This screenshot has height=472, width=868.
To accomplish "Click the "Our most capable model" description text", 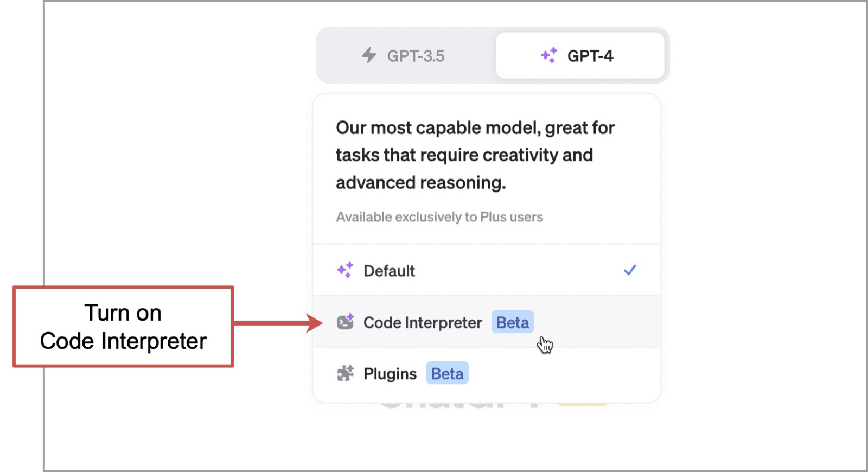I will [x=475, y=155].
